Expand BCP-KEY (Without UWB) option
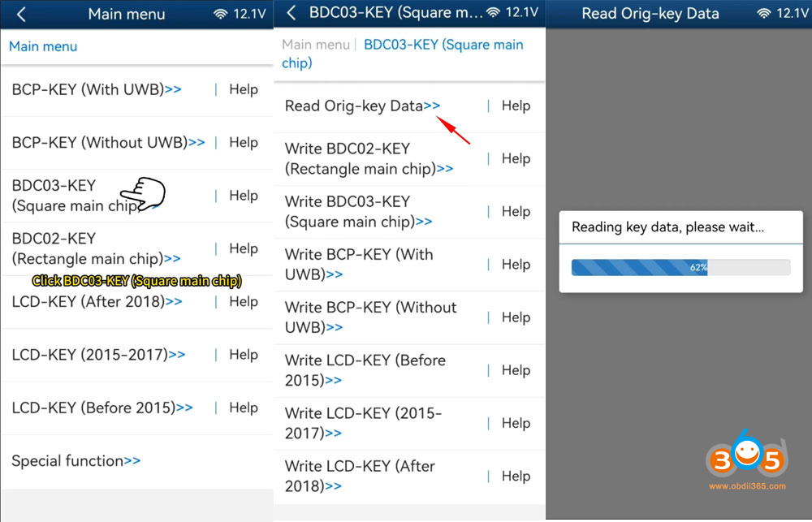Screen dimensions: 812x522 click(108, 142)
